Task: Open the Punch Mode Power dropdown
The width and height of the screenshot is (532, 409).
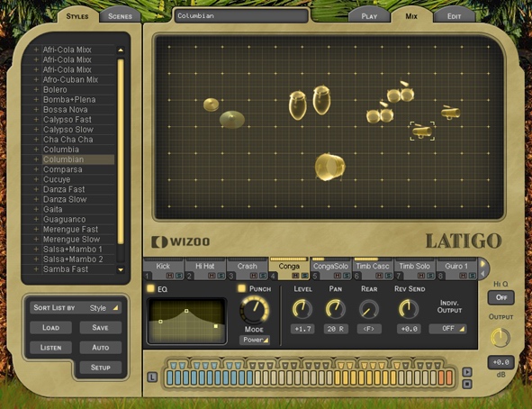Action: [x=255, y=340]
